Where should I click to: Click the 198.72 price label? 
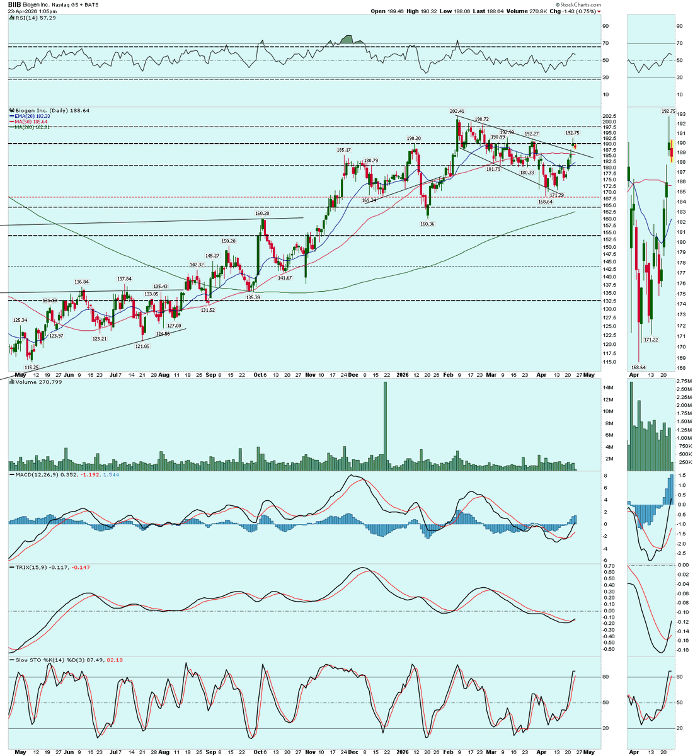click(x=482, y=119)
